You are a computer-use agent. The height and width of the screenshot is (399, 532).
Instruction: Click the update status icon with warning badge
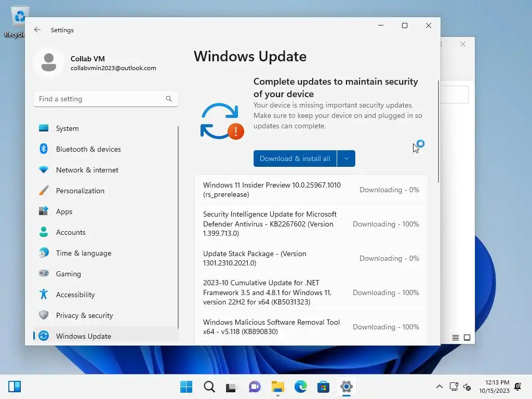[x=222, y=122]
